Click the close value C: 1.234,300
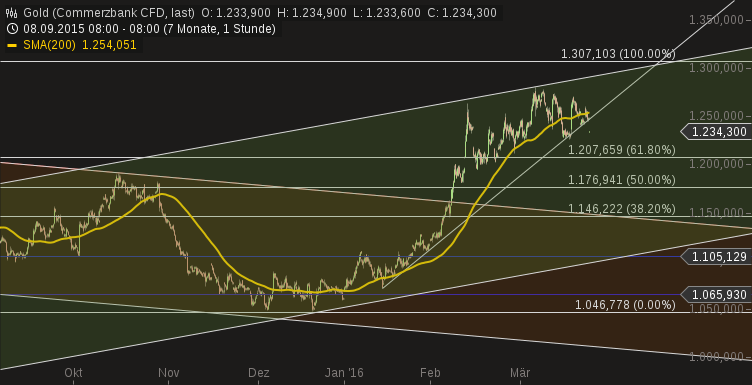The height and width of the screenshot is (385, 752). (x=463, y=13)
